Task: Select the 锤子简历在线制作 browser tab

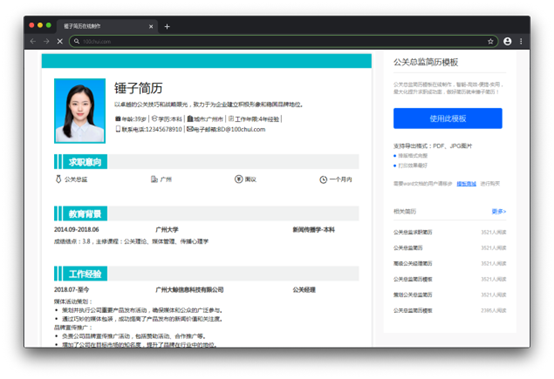Action: (x=106, y=26)
